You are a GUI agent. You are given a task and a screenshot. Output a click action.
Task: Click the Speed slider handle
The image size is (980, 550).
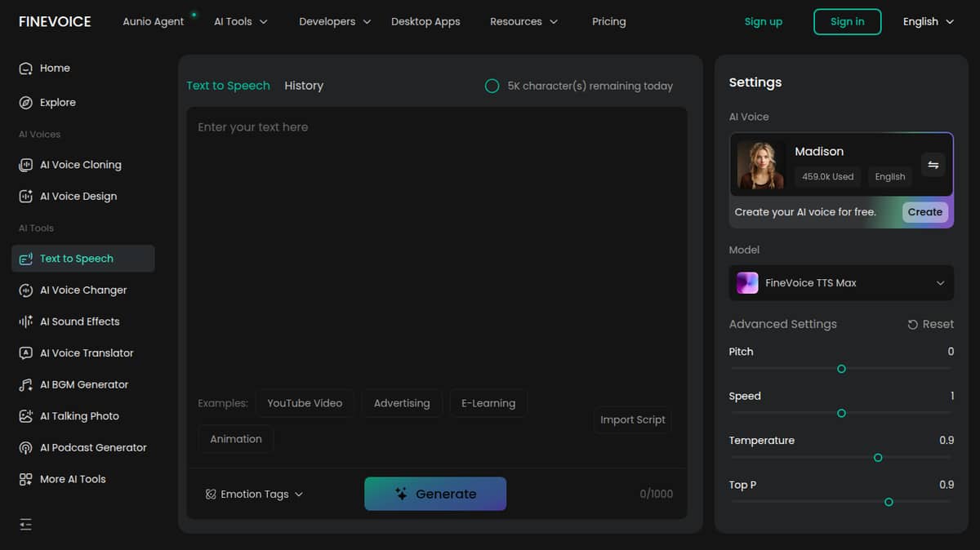841,414
